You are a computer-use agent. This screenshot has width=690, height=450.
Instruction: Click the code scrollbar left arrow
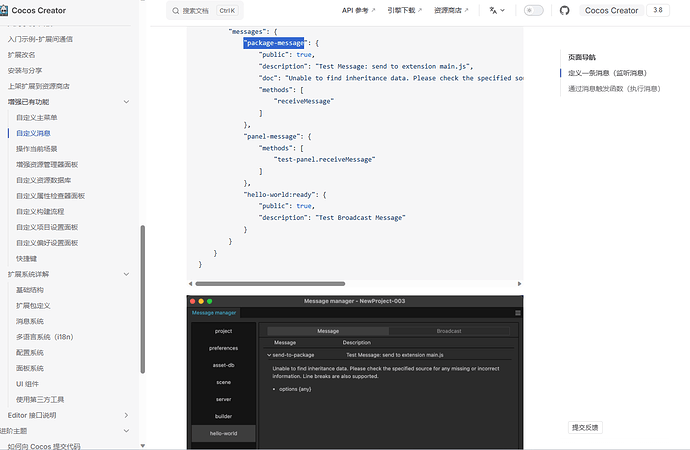coord(190,284)
